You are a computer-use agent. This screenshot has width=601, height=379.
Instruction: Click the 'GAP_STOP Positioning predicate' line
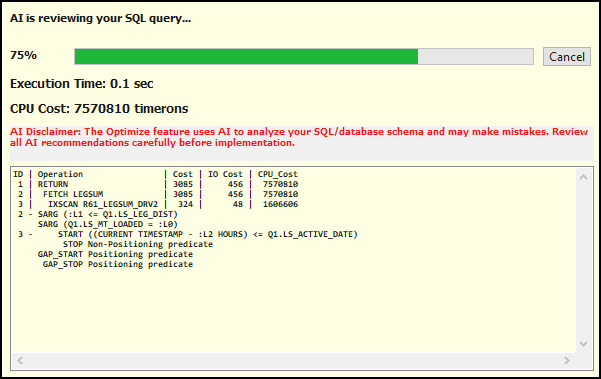pyautogui.click(x=118, y=264)
